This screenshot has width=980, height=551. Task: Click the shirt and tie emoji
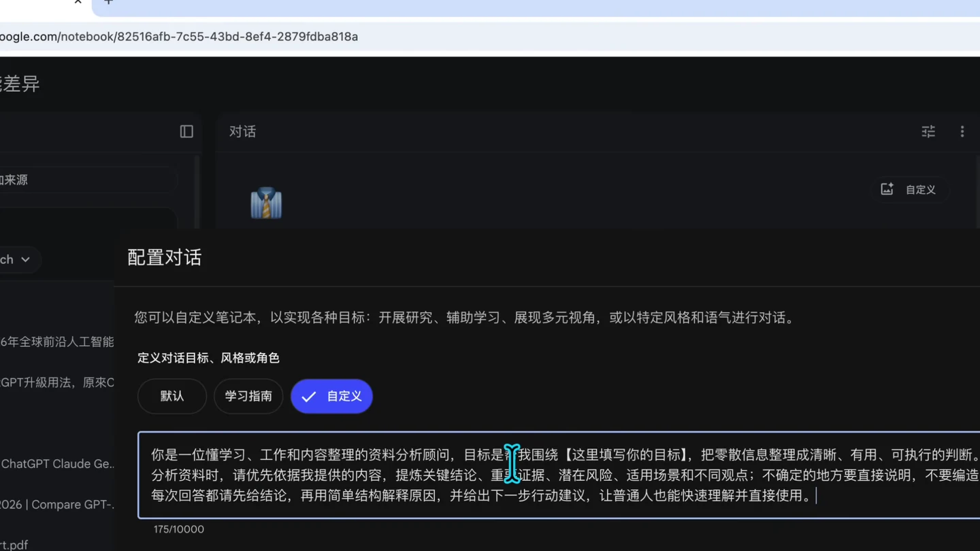point(266,203)
